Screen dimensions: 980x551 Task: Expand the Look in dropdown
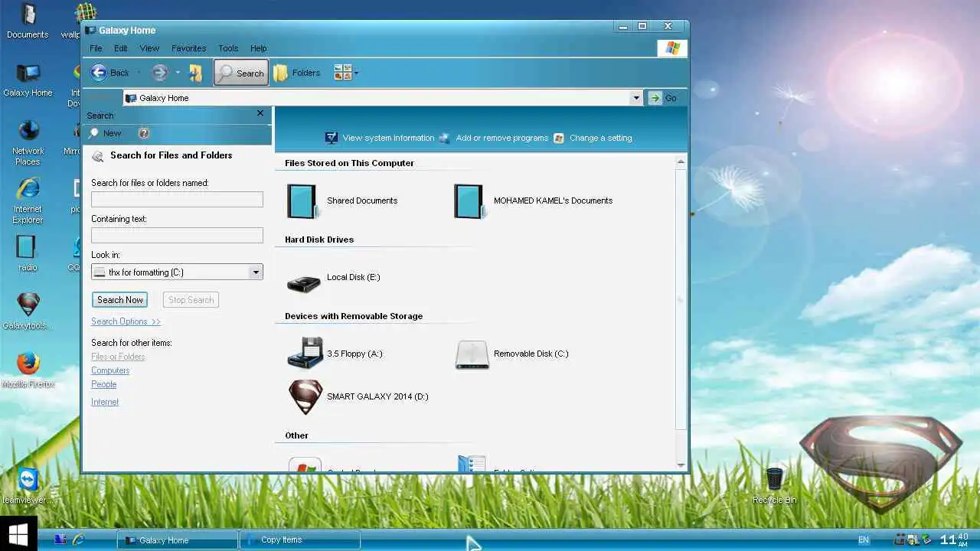coord(256,272)
